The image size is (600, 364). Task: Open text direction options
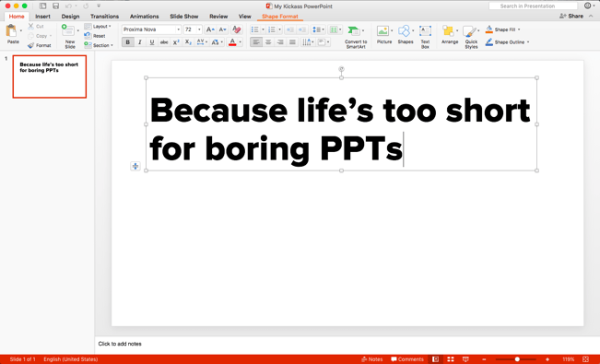tap(308, 42)
